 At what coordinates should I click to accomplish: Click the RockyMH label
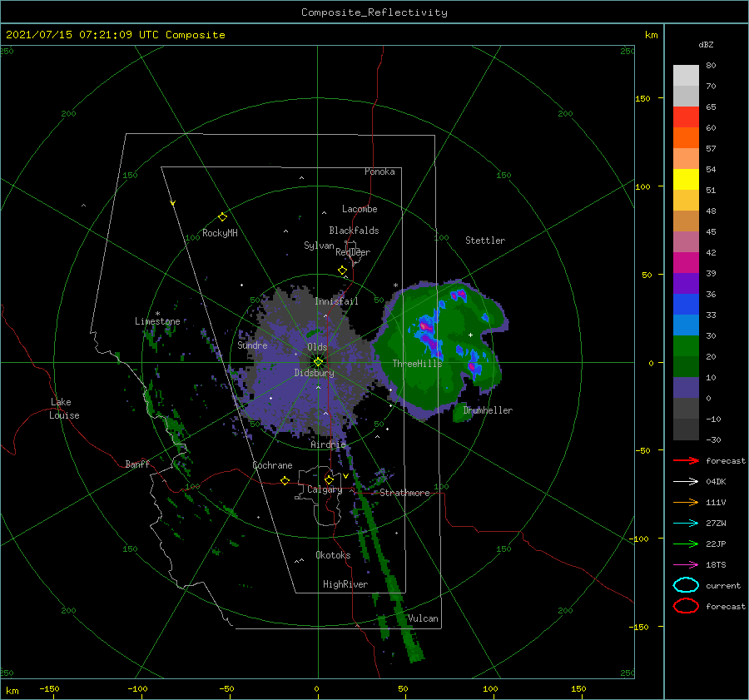[220, 233]
